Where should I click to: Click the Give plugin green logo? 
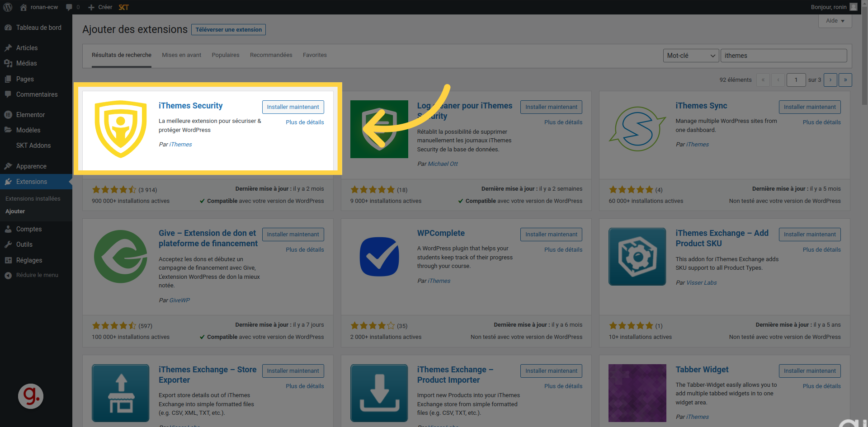[121, 257]
